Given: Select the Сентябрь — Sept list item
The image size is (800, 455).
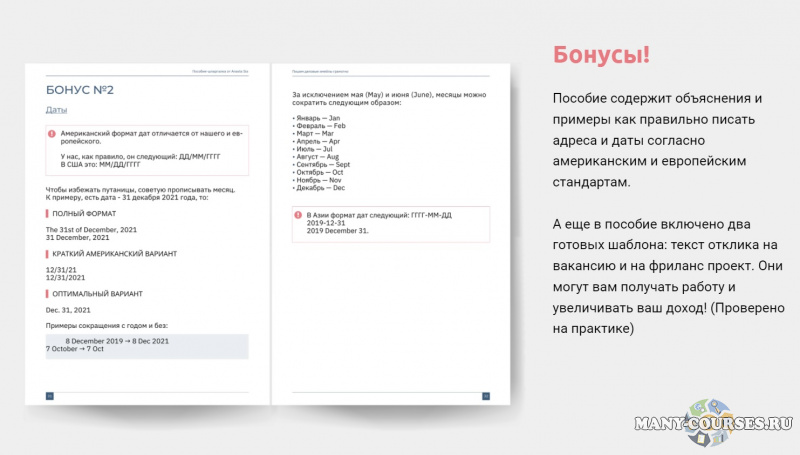Looking at the screenshot, I should [322, 165].
